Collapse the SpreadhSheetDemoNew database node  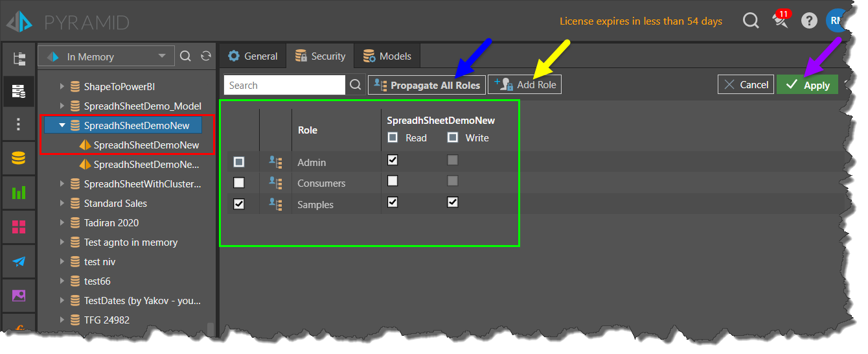(x=62, y=125)
